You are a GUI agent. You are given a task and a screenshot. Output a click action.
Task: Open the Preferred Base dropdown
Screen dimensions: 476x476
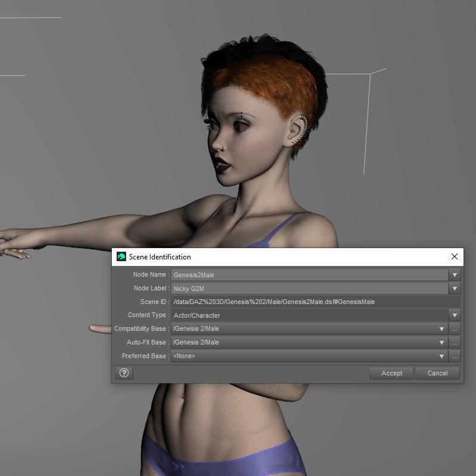tap(309, 356)
